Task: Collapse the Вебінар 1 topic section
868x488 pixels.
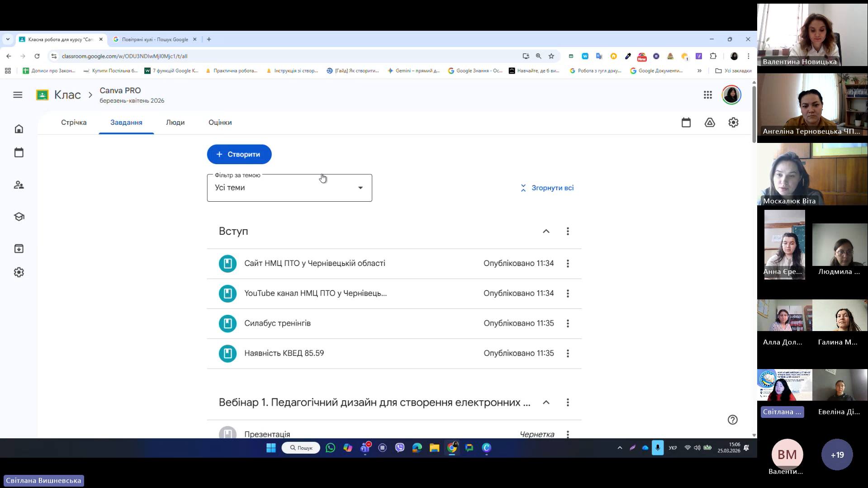Action: point(546,403)
